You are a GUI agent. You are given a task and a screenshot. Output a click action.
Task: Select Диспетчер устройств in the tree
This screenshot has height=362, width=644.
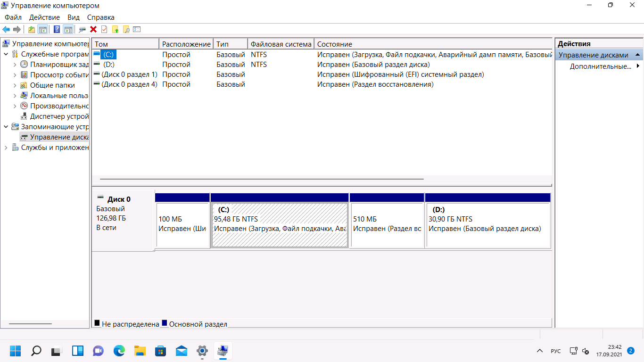pyautogui.click(x=54, y=116)
